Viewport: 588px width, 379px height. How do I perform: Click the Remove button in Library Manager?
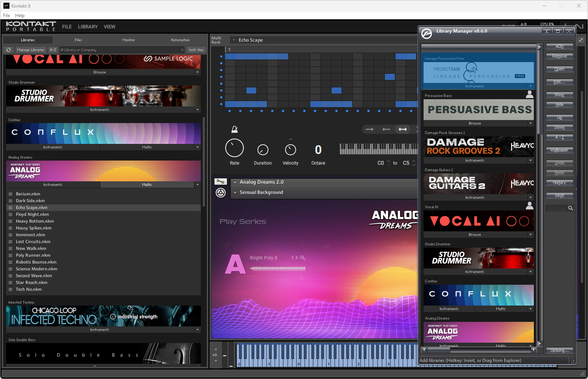tap(560, 56)
